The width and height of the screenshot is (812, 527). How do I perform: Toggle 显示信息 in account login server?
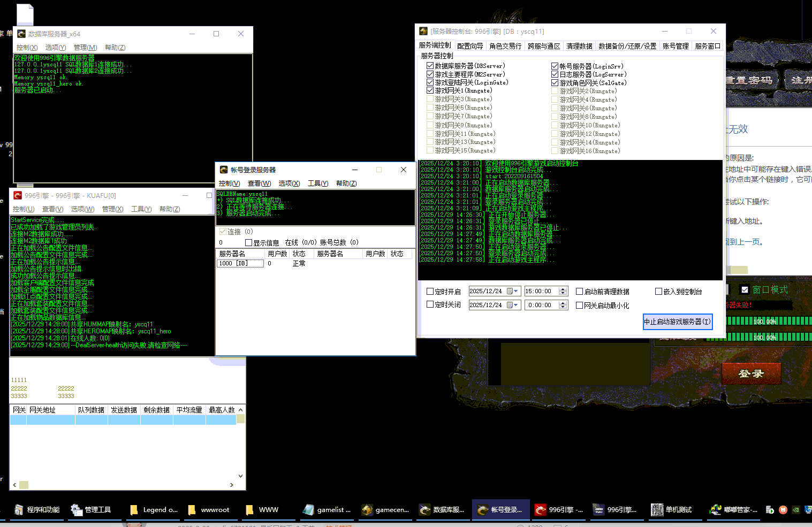point(248,242)
